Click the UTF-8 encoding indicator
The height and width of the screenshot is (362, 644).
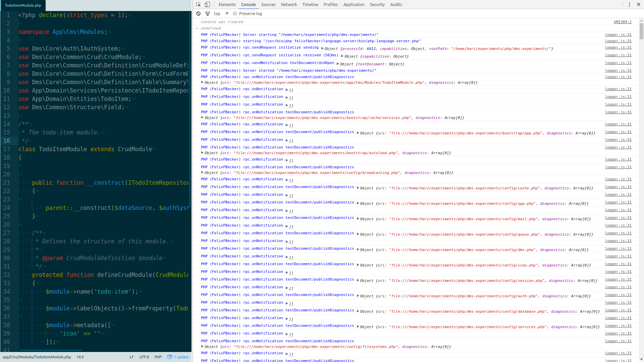tap(144, 357)
